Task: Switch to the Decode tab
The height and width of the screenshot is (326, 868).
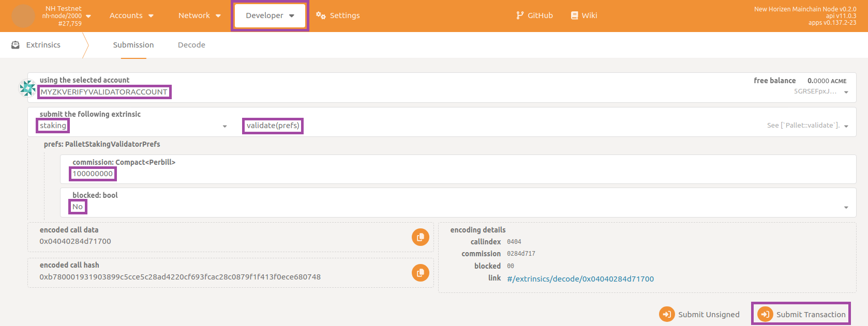Action: (191, 45)
